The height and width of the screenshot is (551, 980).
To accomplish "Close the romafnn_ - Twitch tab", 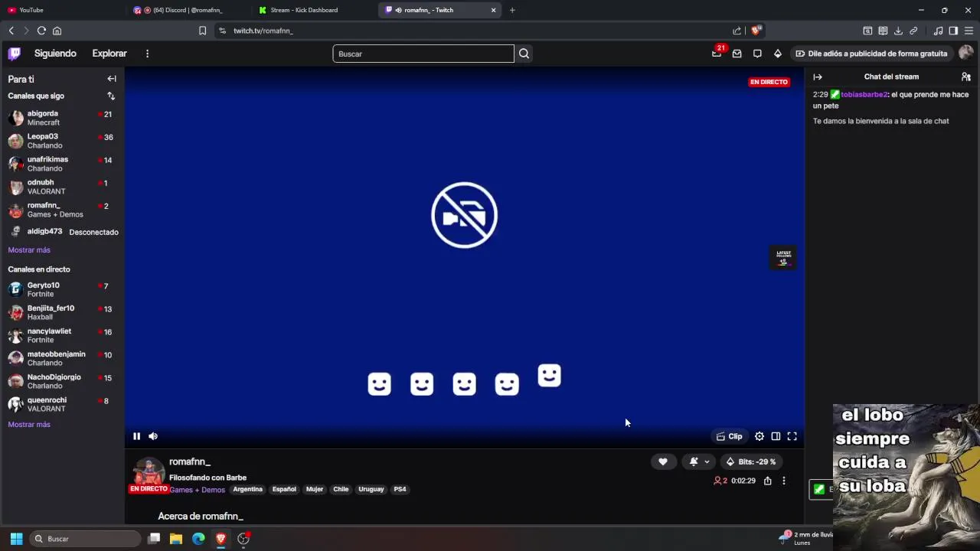I will (x=493, y=10).
